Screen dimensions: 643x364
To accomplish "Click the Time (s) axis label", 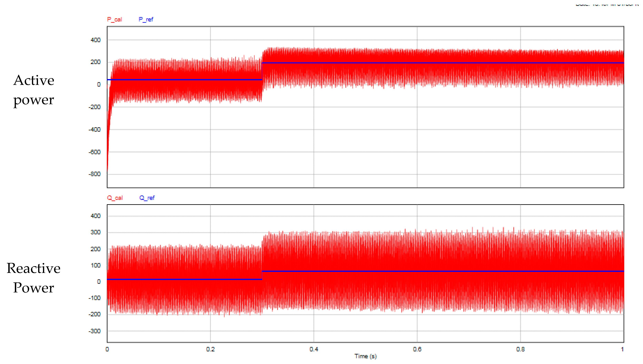I will pos(365,356).
